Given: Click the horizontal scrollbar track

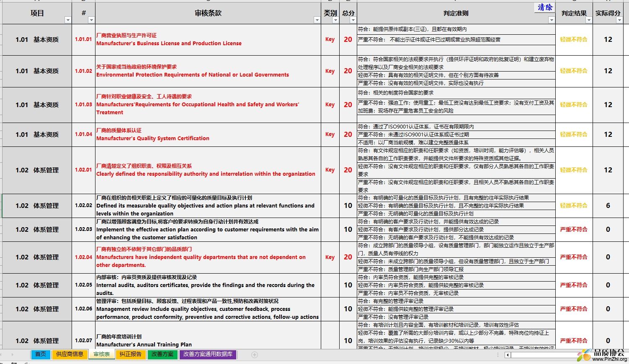Looking at the screenshot, I should click(544, 355).
